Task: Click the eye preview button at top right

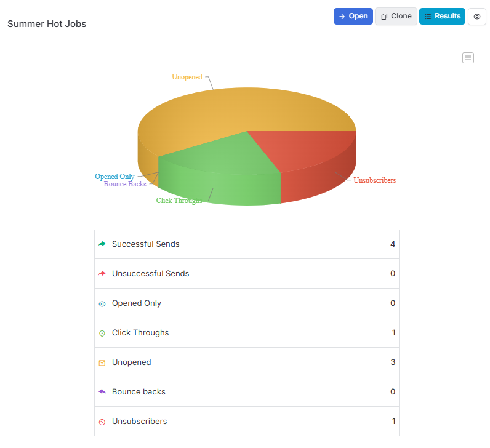Action: [476, 17]
